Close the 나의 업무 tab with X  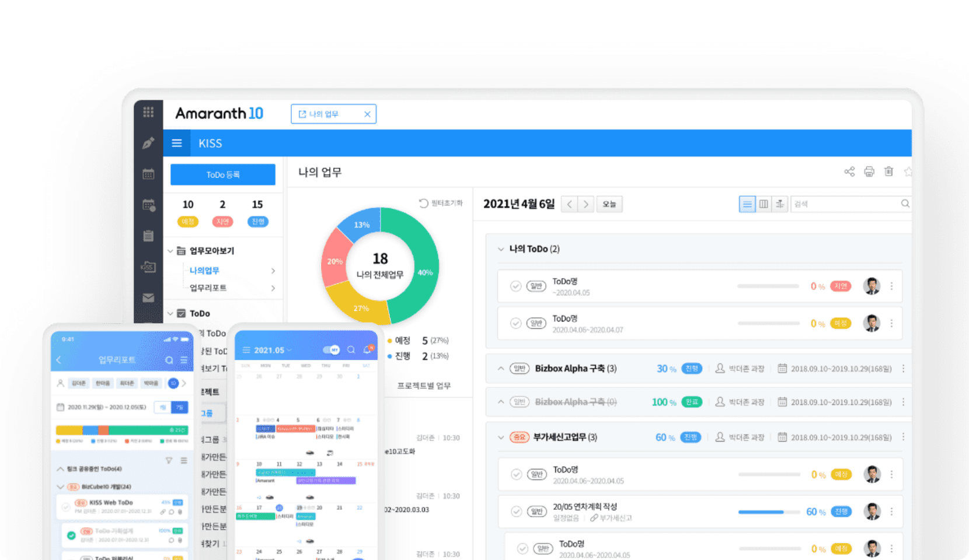[x=367, y=114]
